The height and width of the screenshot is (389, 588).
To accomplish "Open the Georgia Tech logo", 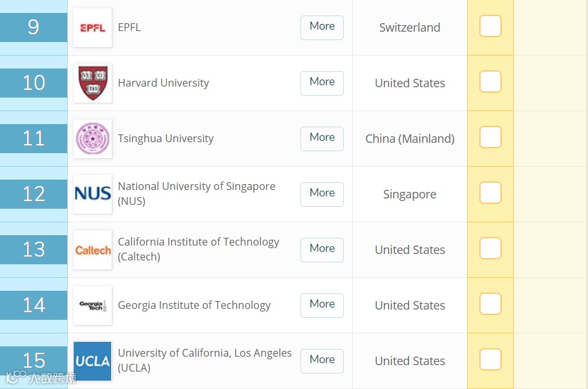I will click(x=92, y=306).
